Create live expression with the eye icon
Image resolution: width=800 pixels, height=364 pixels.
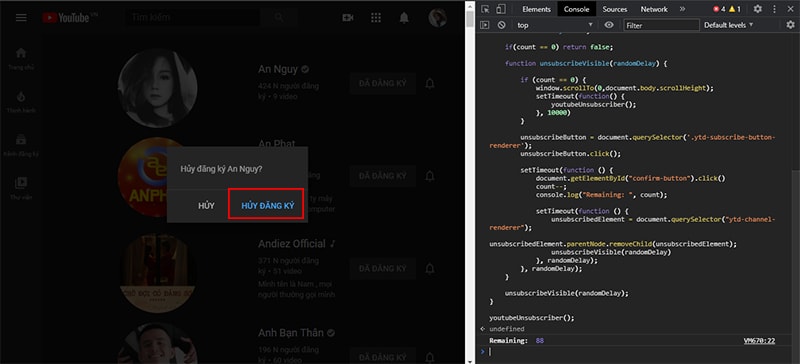(x=609, y=25)
